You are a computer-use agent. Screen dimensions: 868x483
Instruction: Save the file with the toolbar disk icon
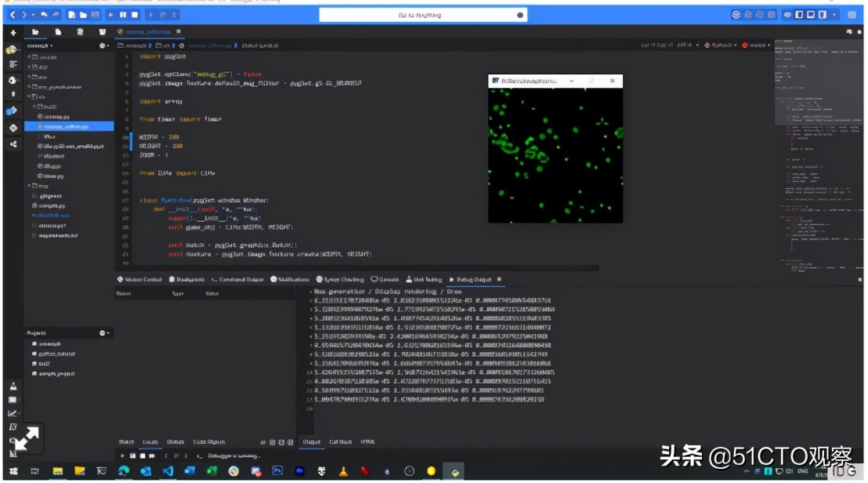[x=96, y=15]
